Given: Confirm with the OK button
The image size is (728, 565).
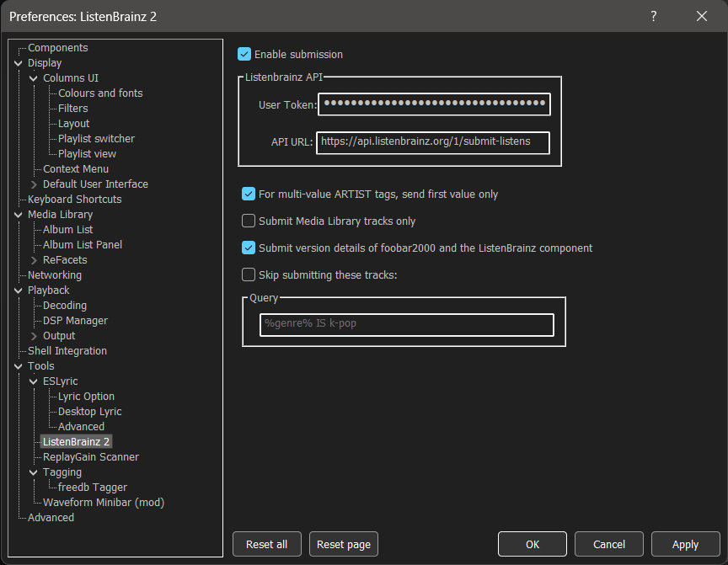Looking at the screenshot, I should click(x=533, y=544).
